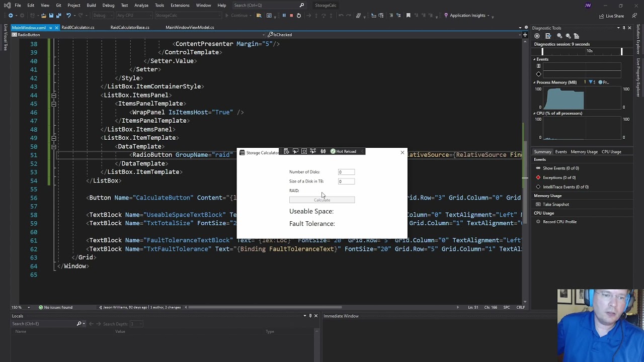
Task: Collapse the ItemsPanelTemplate outlining at line 45
Action: [x=53, y=104]
